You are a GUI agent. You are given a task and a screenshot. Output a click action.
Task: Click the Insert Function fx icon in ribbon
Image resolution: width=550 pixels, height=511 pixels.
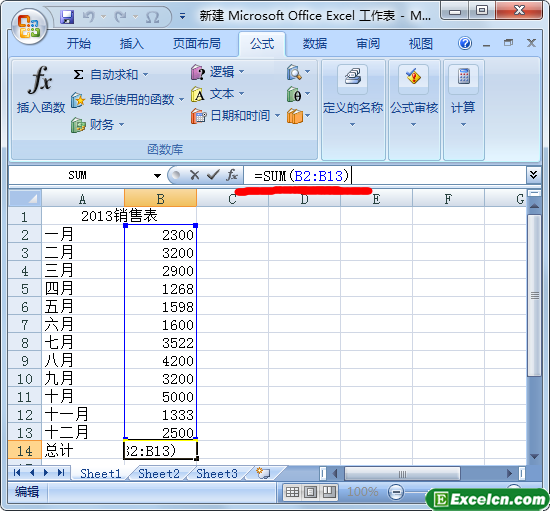40,80
